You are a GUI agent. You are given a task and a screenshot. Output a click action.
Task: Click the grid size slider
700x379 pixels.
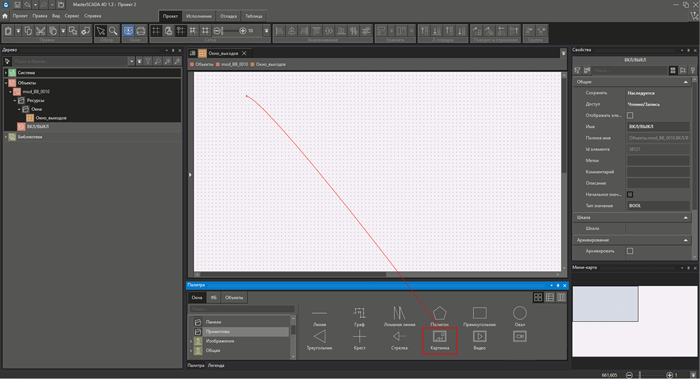pos(230,31)
